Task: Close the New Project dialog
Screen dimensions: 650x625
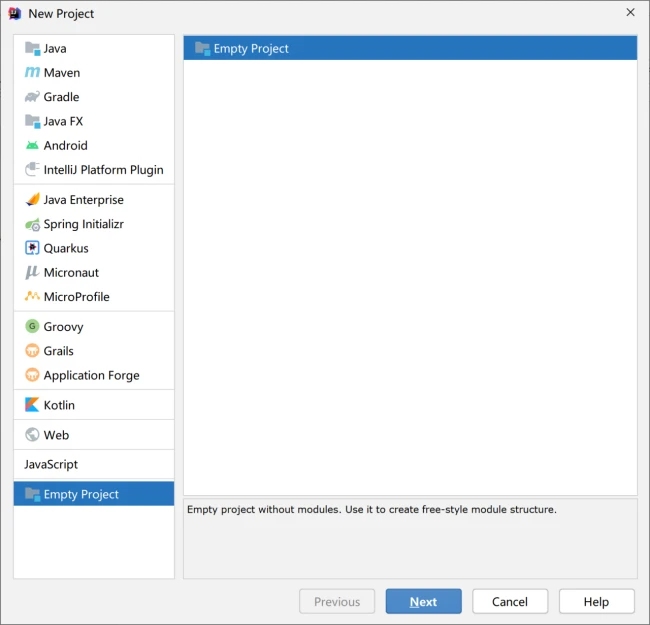Action: click(x=631, y=12)
